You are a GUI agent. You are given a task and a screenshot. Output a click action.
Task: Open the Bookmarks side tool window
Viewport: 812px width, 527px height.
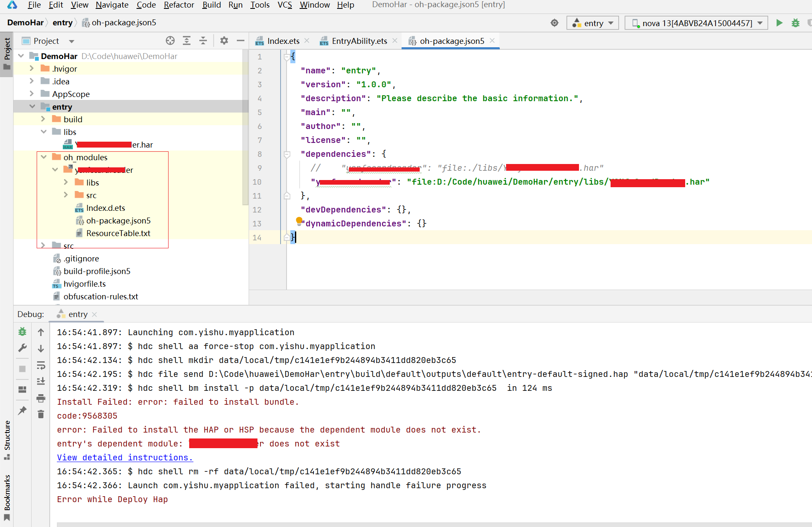point(7,497)
